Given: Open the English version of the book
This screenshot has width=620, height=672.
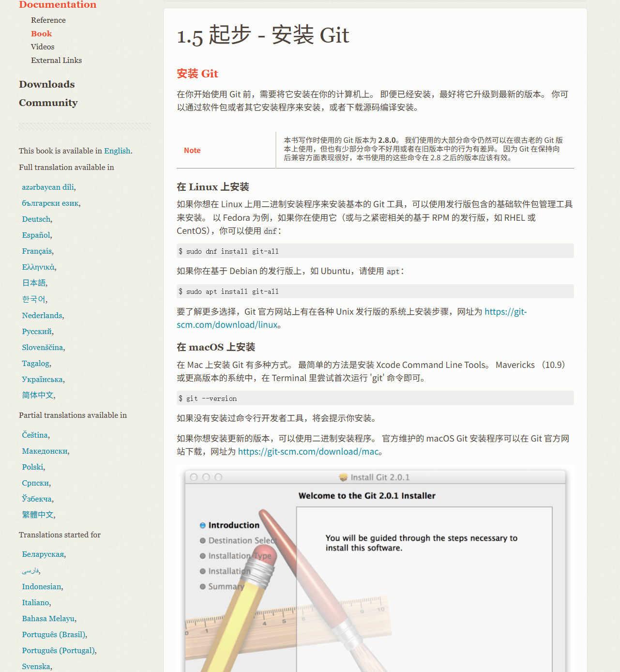Looking at the screenshot, I should [x=117, y=151].
